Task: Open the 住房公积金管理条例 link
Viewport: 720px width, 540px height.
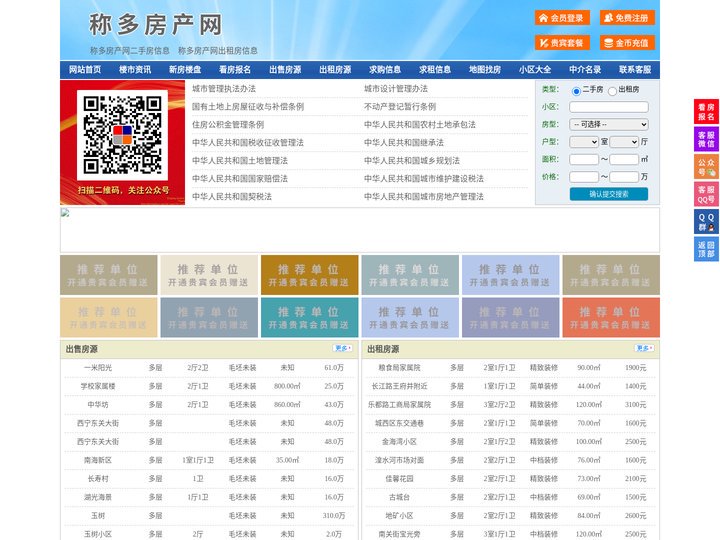Action: coord(228,124)
